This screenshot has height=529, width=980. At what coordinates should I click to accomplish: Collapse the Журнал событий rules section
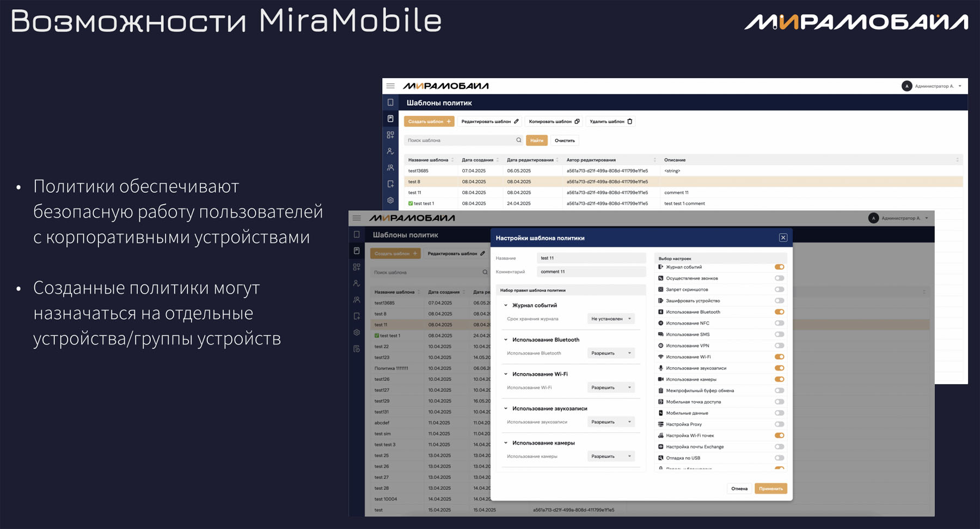click(506, 305)
